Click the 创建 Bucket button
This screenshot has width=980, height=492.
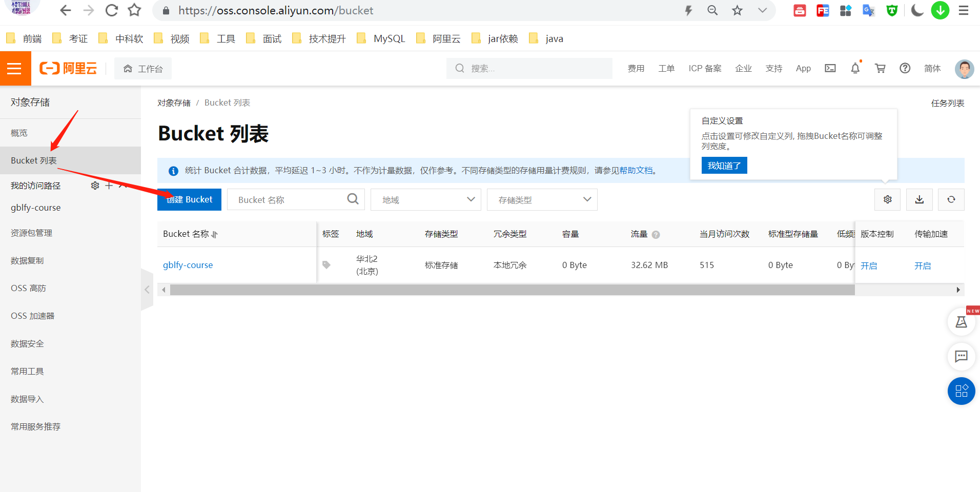pyautogui.click(x=189, y=199)
